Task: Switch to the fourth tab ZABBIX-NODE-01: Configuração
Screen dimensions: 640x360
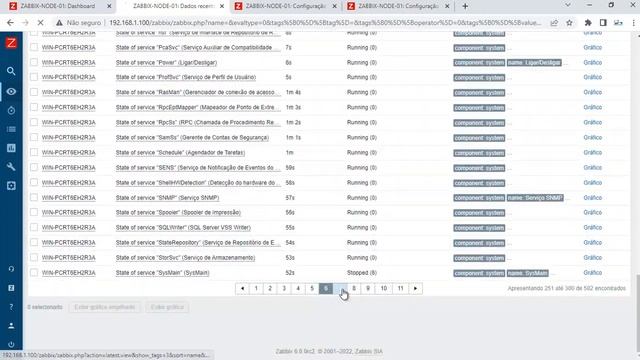Action: tap(398, 6)
